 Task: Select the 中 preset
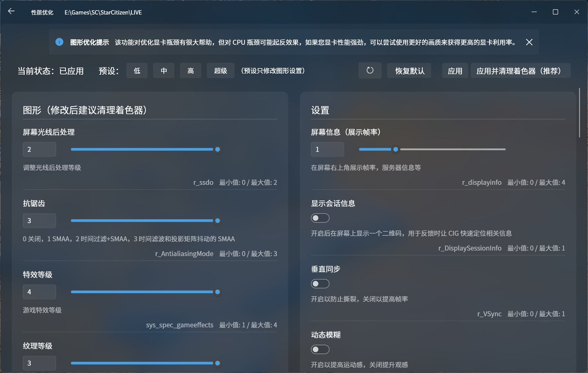(164, 71)
